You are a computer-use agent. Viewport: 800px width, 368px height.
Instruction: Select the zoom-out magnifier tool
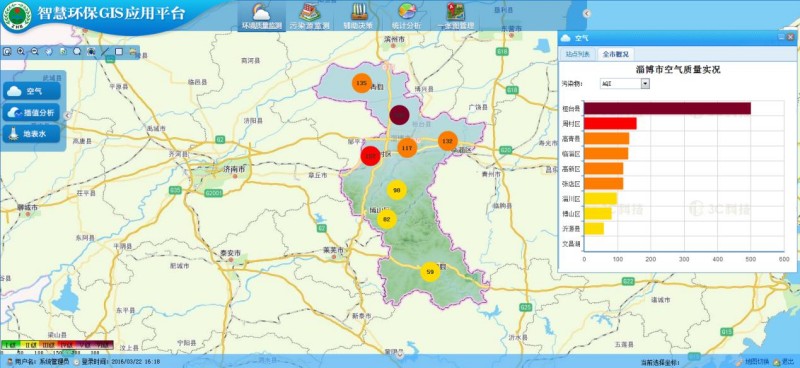pyautogui.click(x=35, y=52)
